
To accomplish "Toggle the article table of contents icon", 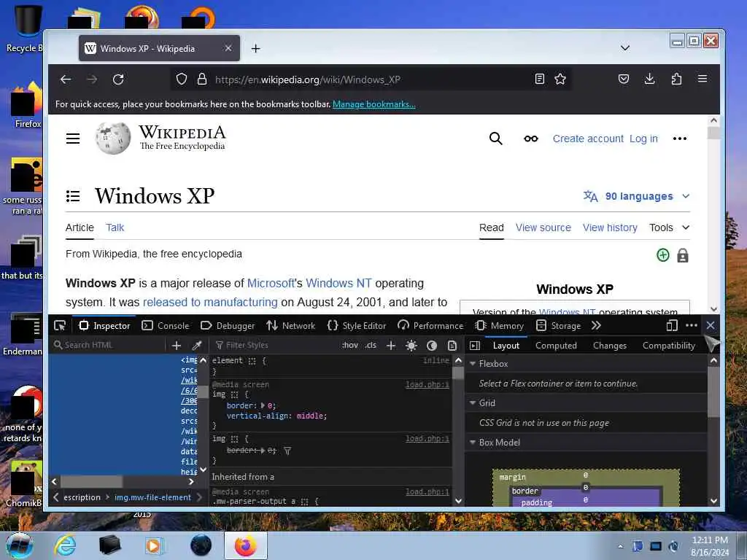I will click(73, 196).
